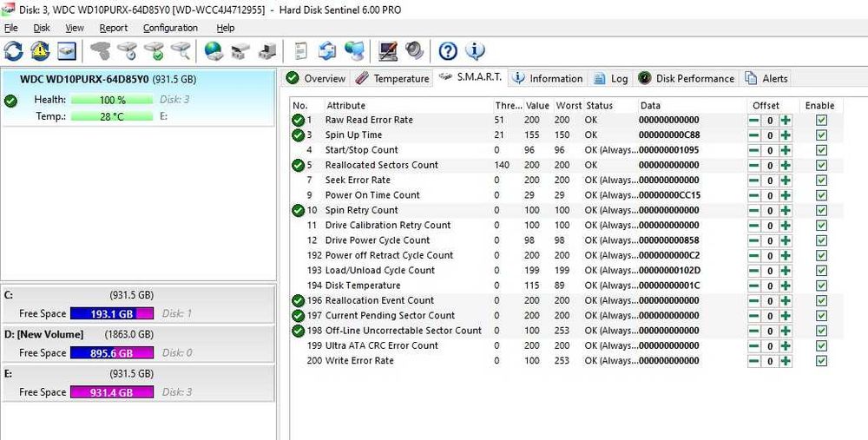Click green check icon beside Reallocation Event Count

point(299,300)
